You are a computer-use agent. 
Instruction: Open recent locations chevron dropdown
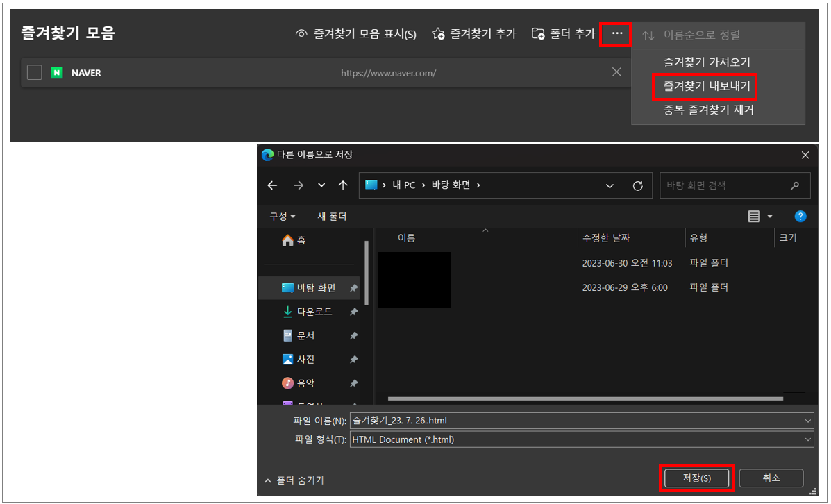coord(321,185)
